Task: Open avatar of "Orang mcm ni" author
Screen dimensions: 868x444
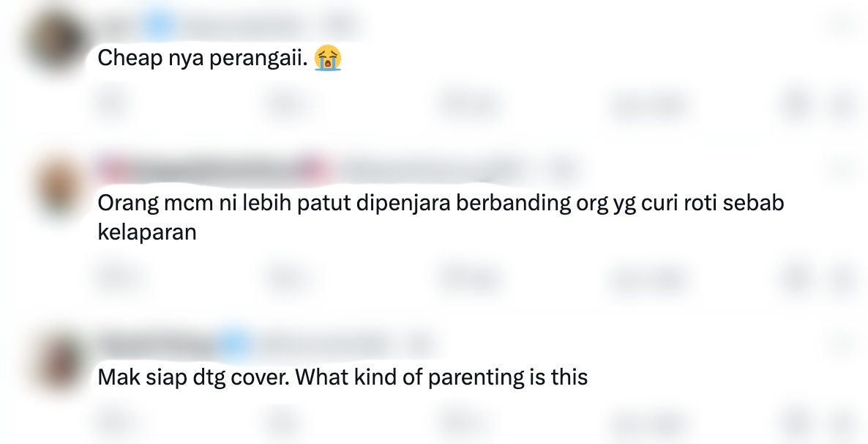Action: pyautogui.click(x=58, y=187)
